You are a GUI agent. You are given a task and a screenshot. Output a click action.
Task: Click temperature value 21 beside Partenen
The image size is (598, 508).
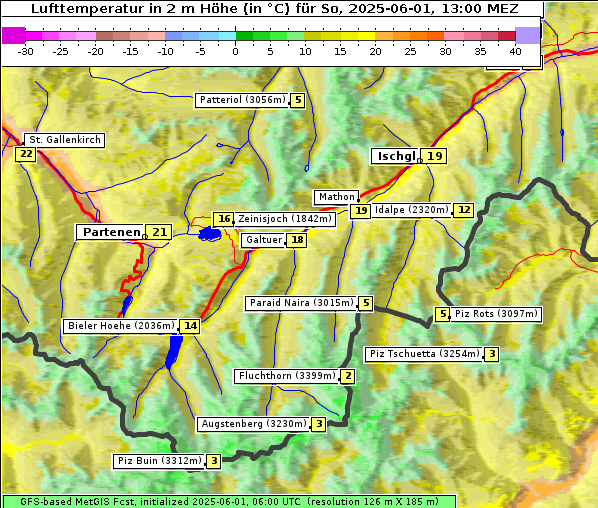point(159,232)
